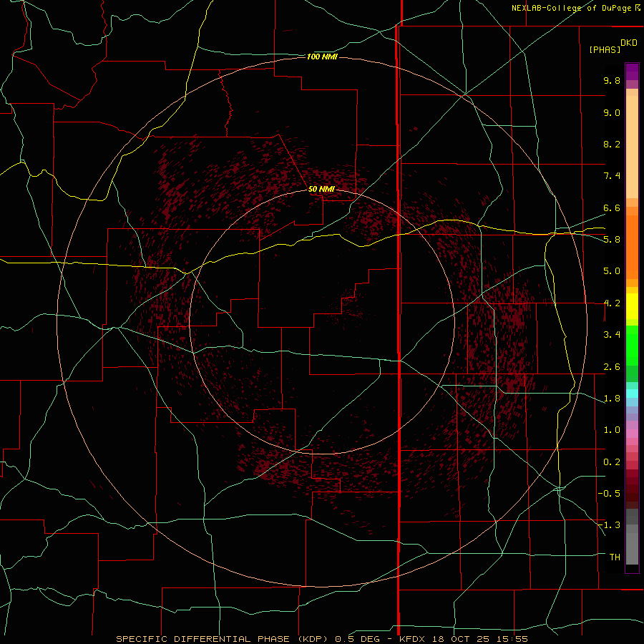Click the TH threshold label on scale
The image size is (644, 644).
[615, 557]
